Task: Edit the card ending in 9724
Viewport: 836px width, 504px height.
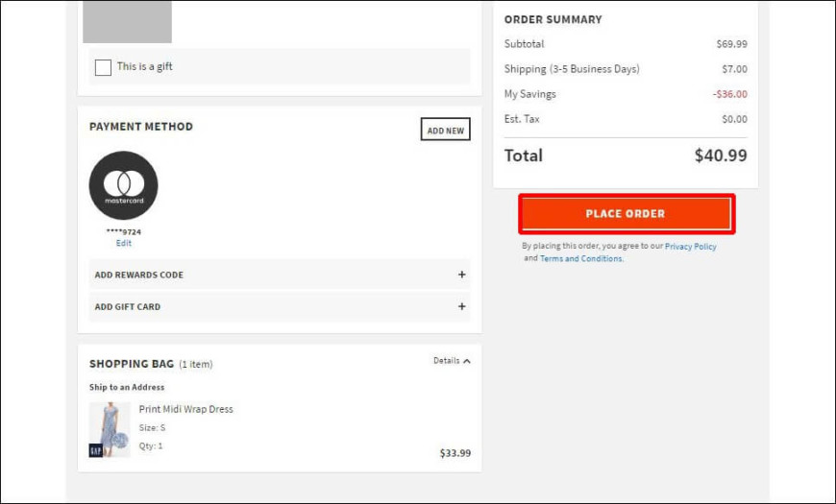Action: (x=124, y=243)
